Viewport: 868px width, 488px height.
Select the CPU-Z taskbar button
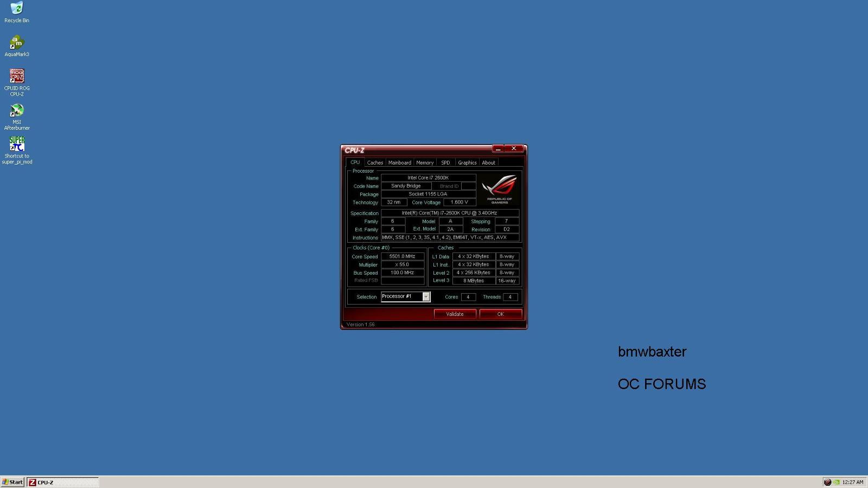point(62,482)
